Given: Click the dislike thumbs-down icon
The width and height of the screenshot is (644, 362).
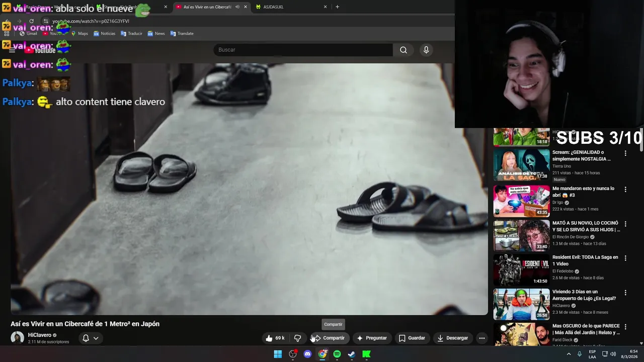Looking at the screenshot, I should point(297,338).
